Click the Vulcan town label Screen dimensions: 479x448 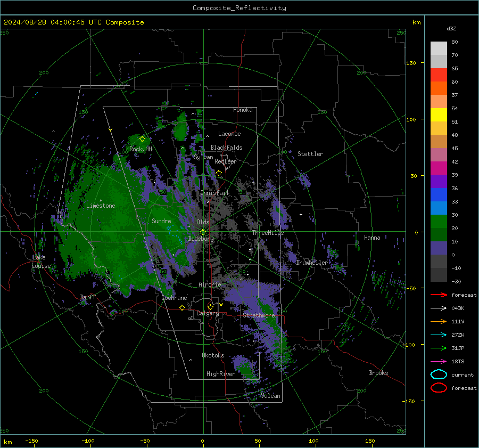click(271, 396)
